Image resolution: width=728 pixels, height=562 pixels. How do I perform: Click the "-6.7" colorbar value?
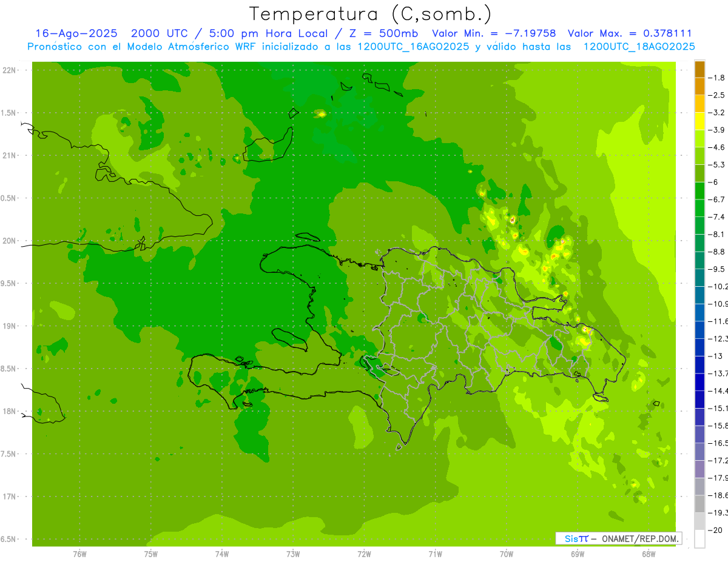[718, 199]
